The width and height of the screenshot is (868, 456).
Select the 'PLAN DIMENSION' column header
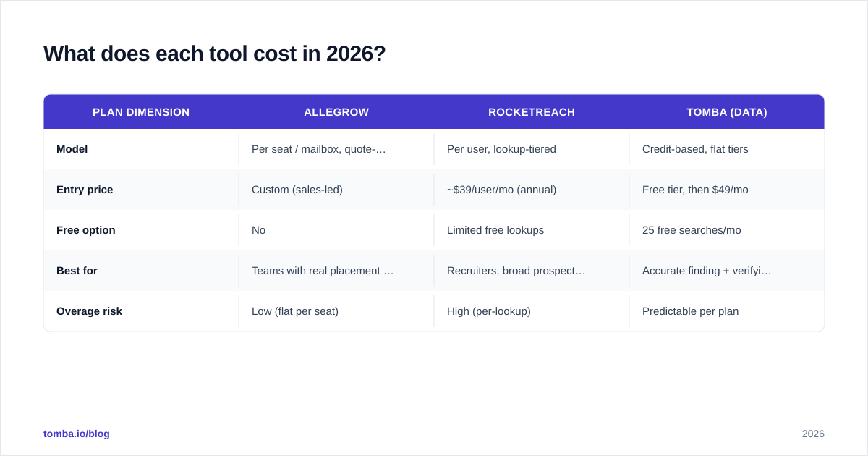[141, 112]
